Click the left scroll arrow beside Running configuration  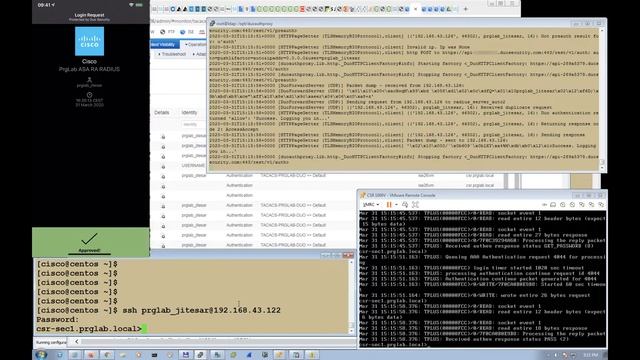(76, 342)
